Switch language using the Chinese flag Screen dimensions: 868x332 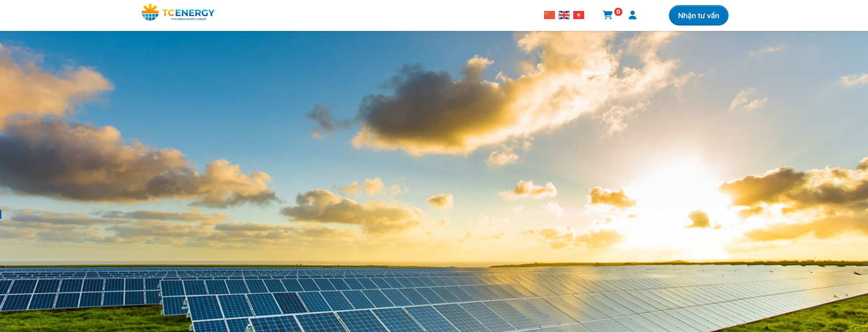coord(550,15)
